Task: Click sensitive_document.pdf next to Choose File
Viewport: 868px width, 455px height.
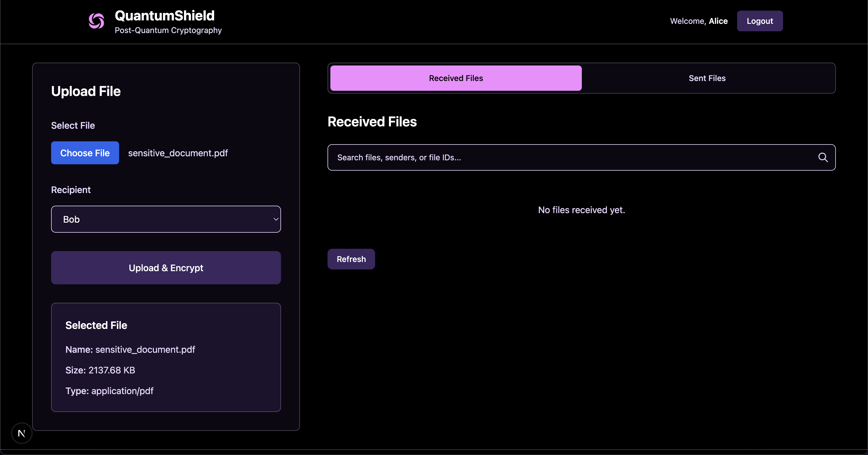Action: pyautogui.click(x=178, y=153)
